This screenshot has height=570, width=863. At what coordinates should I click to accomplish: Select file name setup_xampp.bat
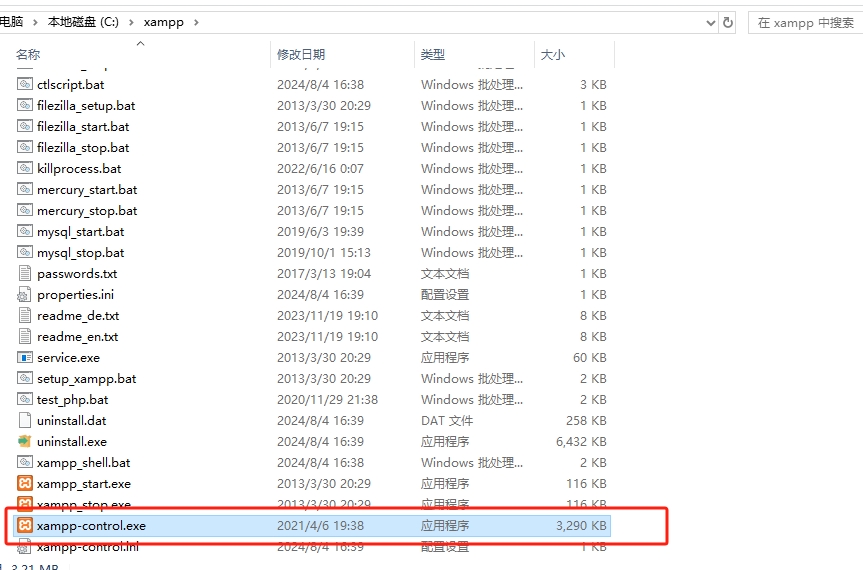(86, 379)
